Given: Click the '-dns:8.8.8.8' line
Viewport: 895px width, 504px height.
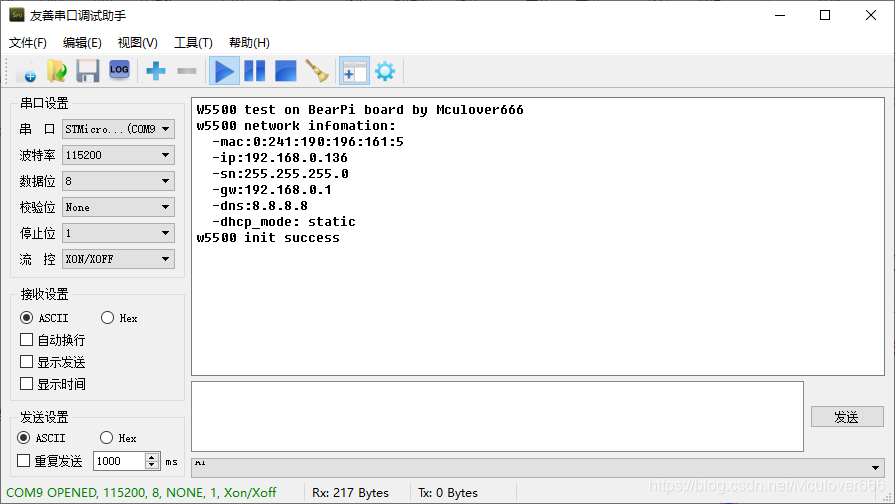Looking at the screenshot, I should [260, 205].
